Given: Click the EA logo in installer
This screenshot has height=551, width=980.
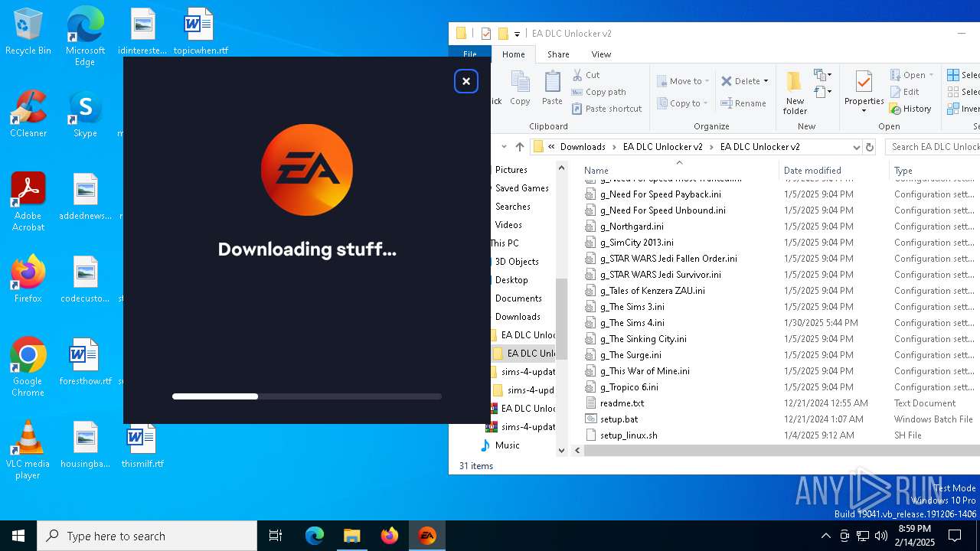Looking at the screenshot, I should (x=307, y=170).
